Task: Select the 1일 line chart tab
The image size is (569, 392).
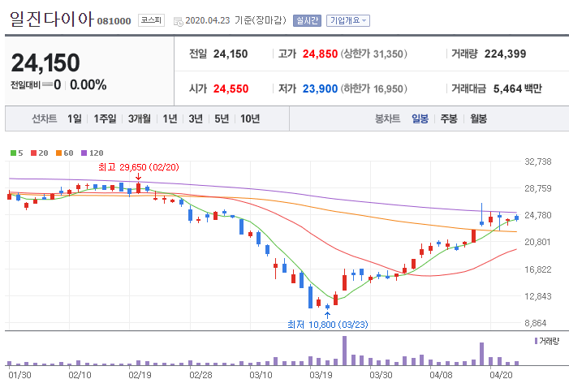Action: point(75,118)
